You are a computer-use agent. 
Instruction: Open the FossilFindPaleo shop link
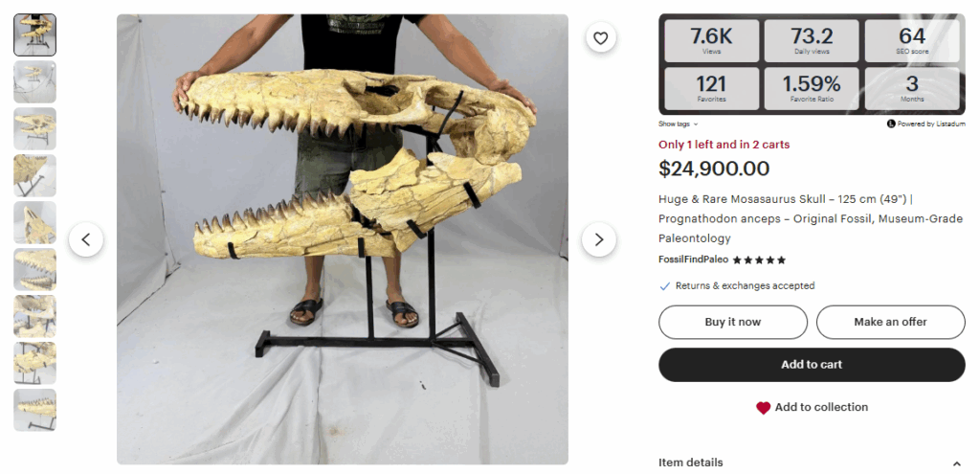click(693, 260)
